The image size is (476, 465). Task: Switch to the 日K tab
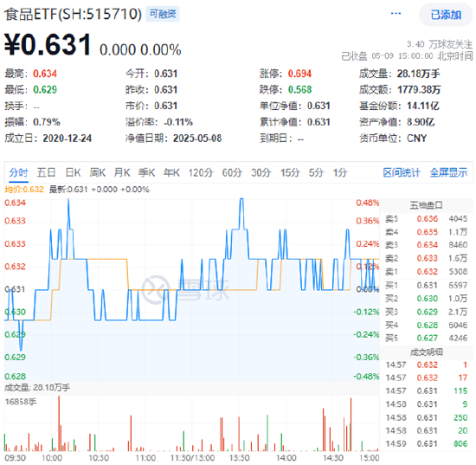tap(74, 172)
